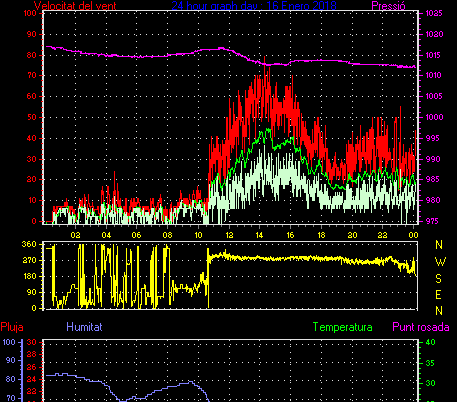The image size is (457, 402).
Task: Click the 80 humidity scale value
Action: [x=11, y=379]
